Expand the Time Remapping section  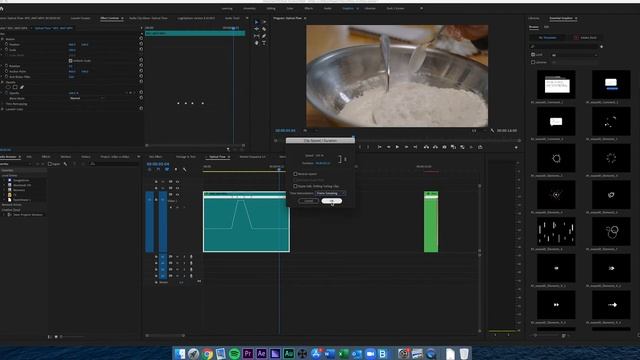2,104
